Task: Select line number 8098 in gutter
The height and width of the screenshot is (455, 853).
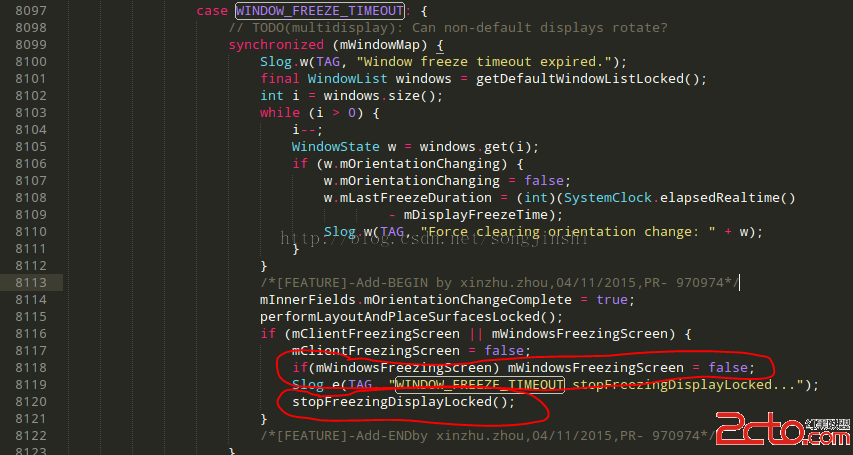Action: click(x=31, y=28)
